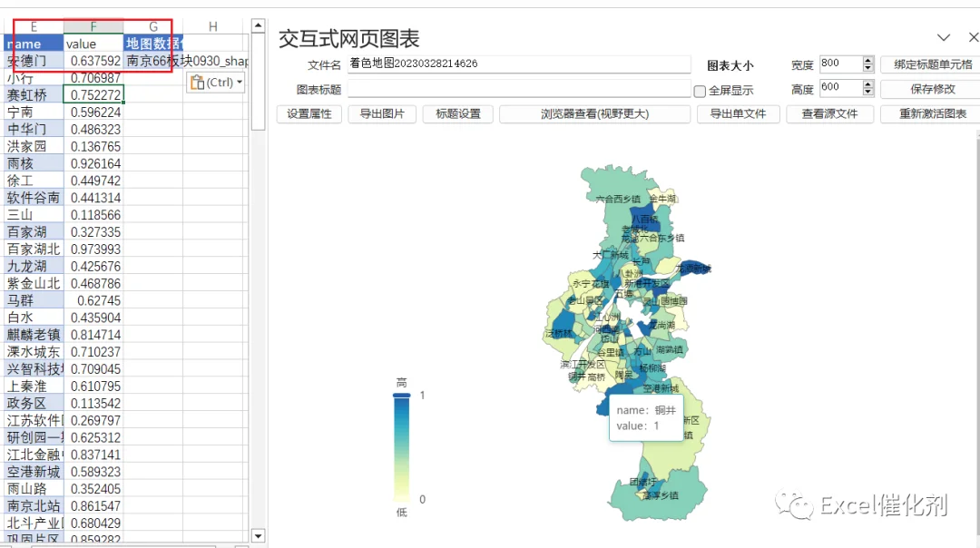Select column E header
This screenshot has width=980, height=548.
pyautogui.click(x=34, y=27)
